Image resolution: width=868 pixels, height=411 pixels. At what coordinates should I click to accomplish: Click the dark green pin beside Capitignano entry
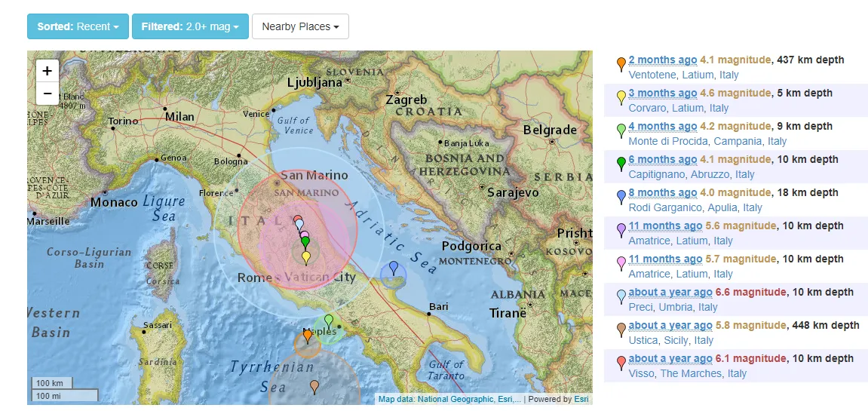(621, 164)
